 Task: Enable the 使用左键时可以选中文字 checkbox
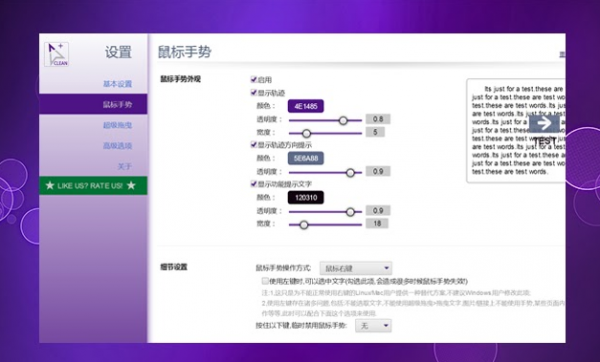[265, 281]
